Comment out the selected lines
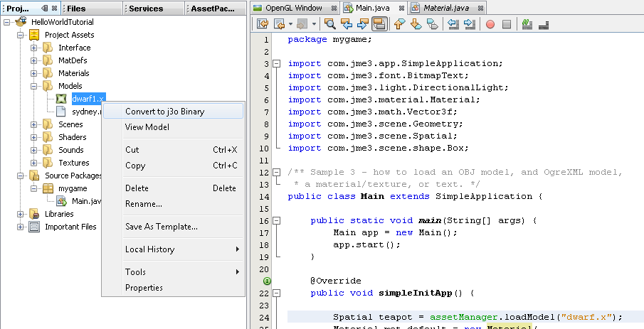 tap(527, 24)
